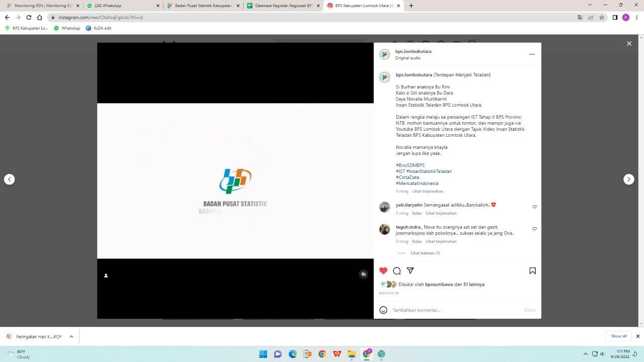Open File Explorer from taskbar
Screen dimensions: 644x362
pos(352,354)
